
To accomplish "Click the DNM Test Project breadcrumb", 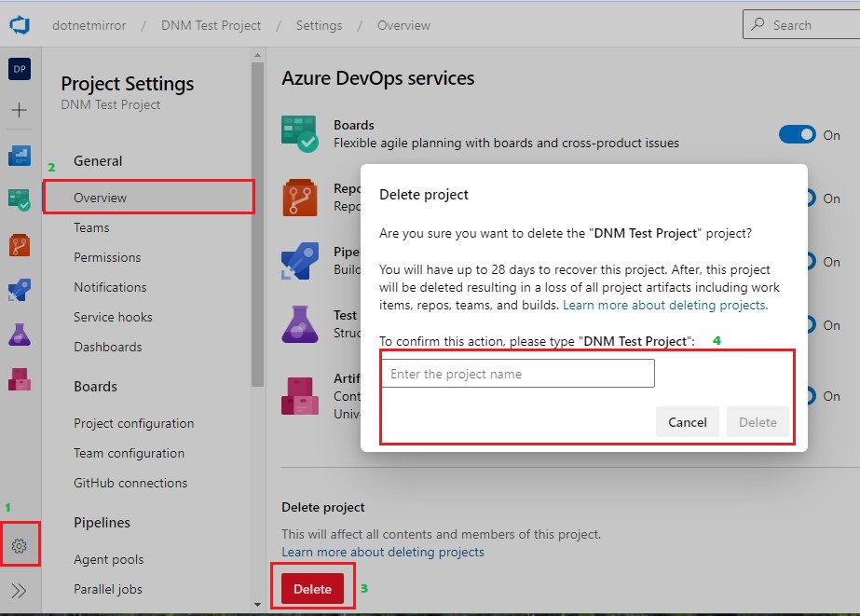I will (211, 25).
